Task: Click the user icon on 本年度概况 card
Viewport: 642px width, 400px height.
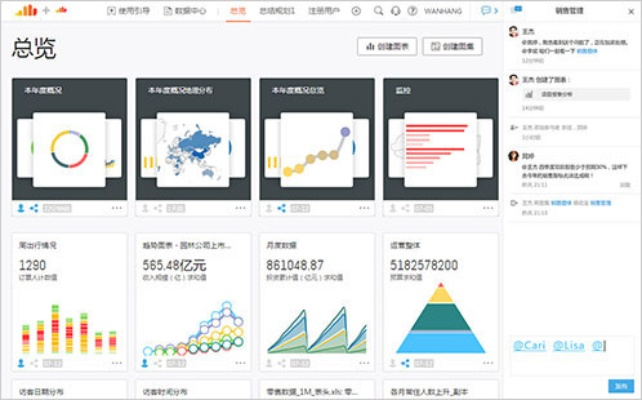Action: pyautogui.click(x=20, y=208)
